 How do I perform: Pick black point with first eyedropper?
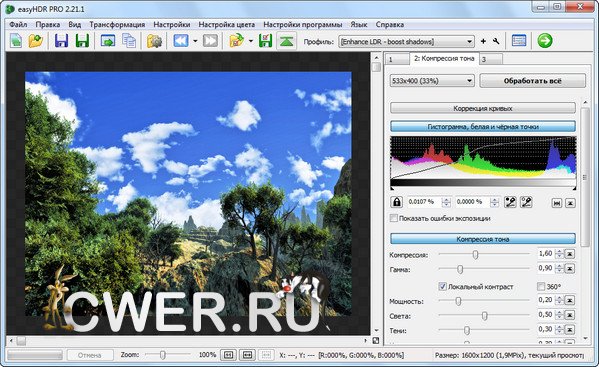point(510,202)
